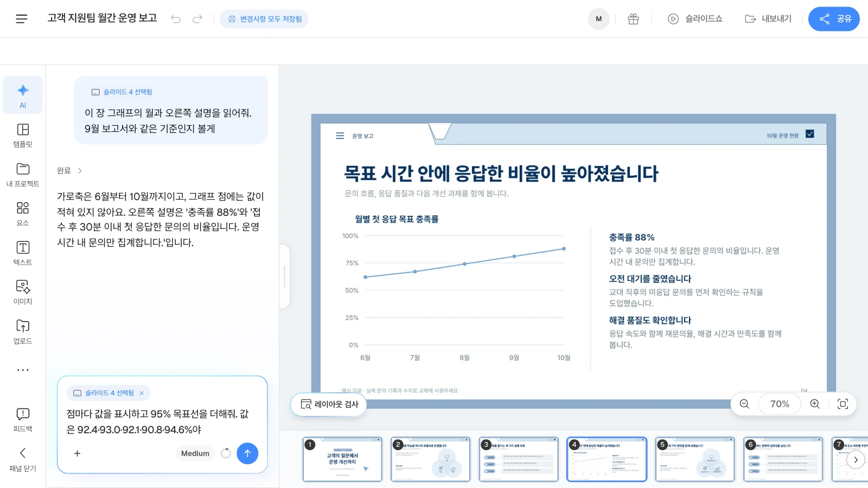Select the chart title 월별 첫 응답 목표 충족률

coord(397,219)
